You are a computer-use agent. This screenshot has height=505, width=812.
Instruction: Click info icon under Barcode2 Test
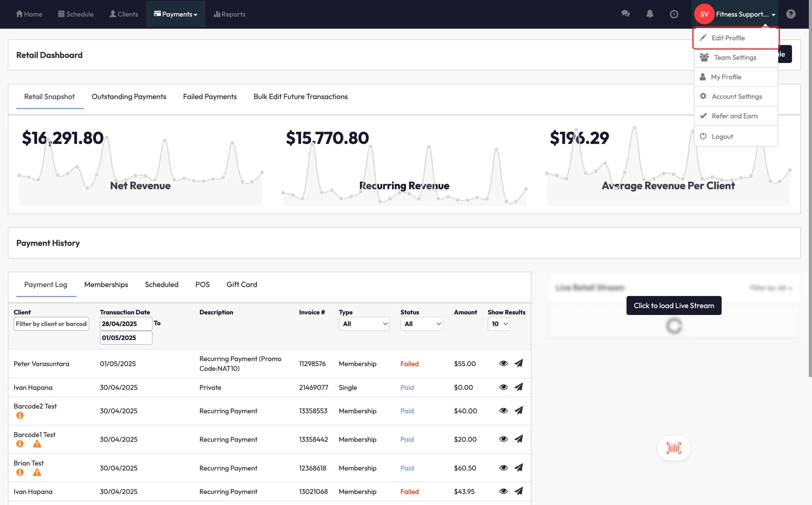click(x=20, y=415)
